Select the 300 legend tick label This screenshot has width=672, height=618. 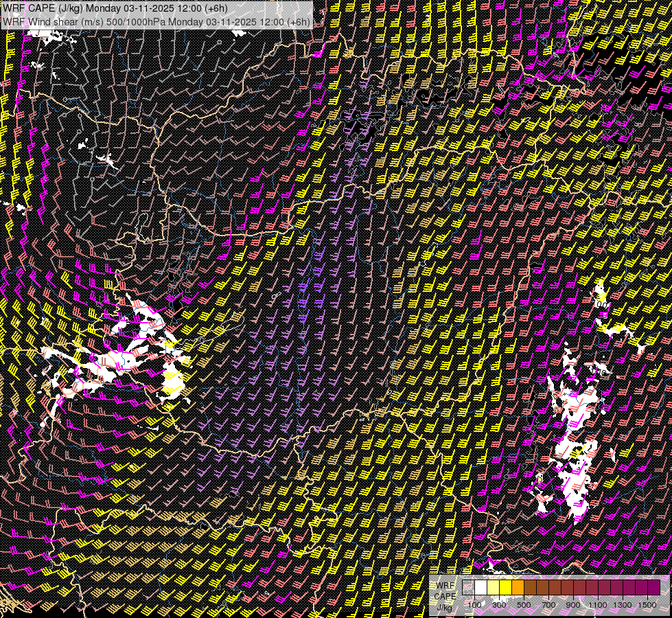pyautogui.click(x=499, y=604)
